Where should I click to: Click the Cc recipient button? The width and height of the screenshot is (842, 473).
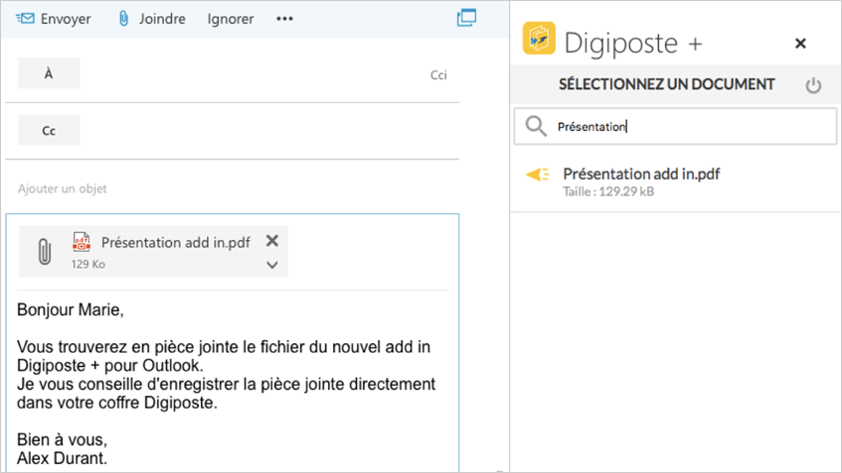point(49,130)
